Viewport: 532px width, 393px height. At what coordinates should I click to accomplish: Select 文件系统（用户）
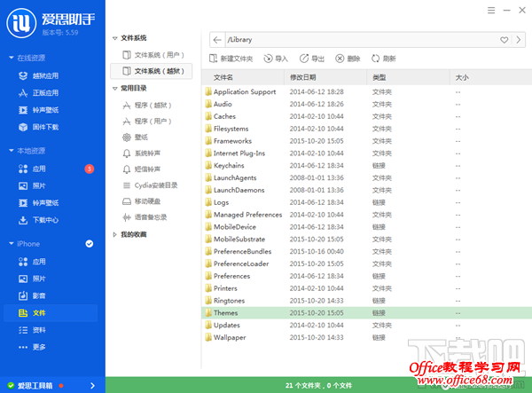pyautogui.click(x=152, y=55)
